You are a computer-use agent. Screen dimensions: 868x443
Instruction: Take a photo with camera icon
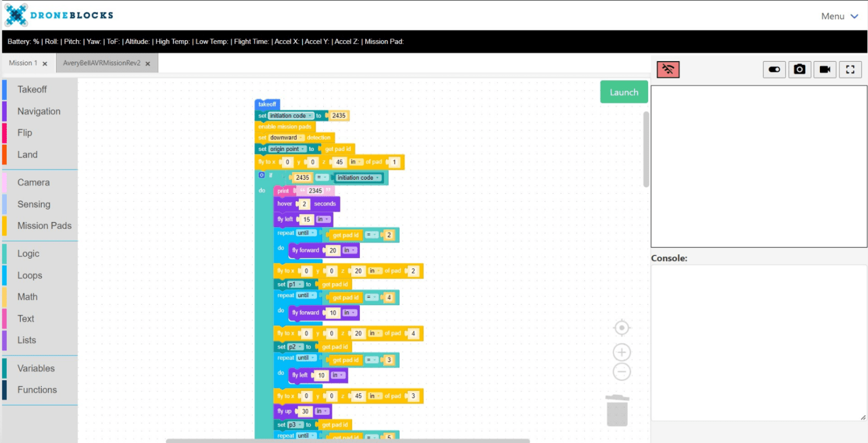tap(800, 70)
